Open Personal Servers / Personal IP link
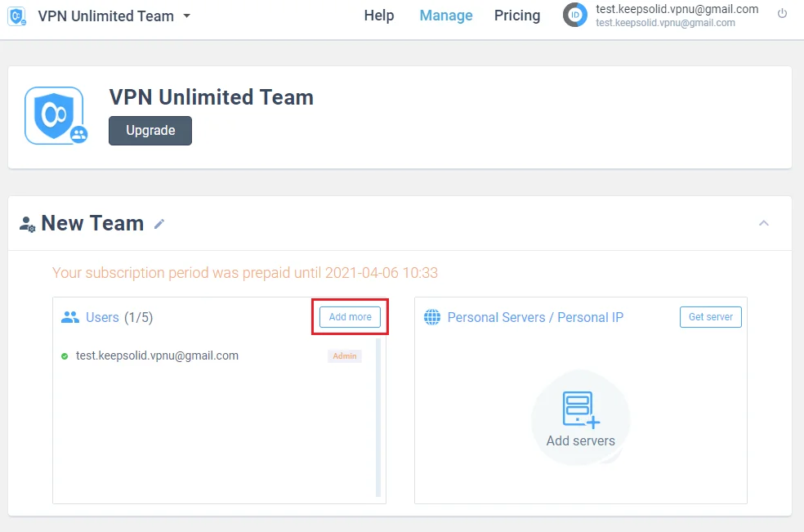Screen dimensions: 804x532 (535, 317)
